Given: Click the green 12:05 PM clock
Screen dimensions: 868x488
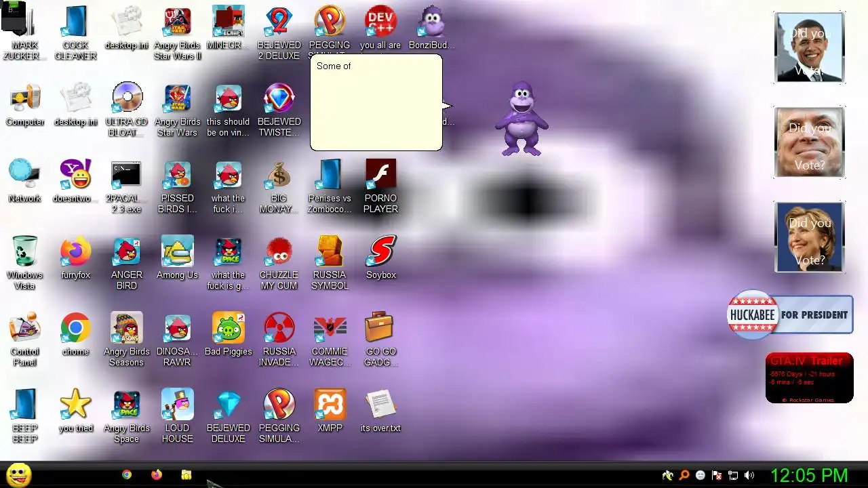Looking at the screenshot, I should [x=809, y=475].
